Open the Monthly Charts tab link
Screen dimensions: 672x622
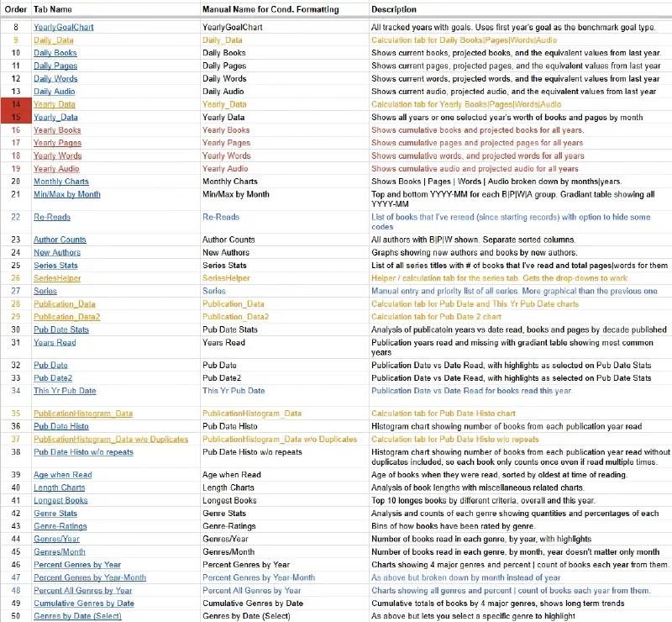pos(61,182)
